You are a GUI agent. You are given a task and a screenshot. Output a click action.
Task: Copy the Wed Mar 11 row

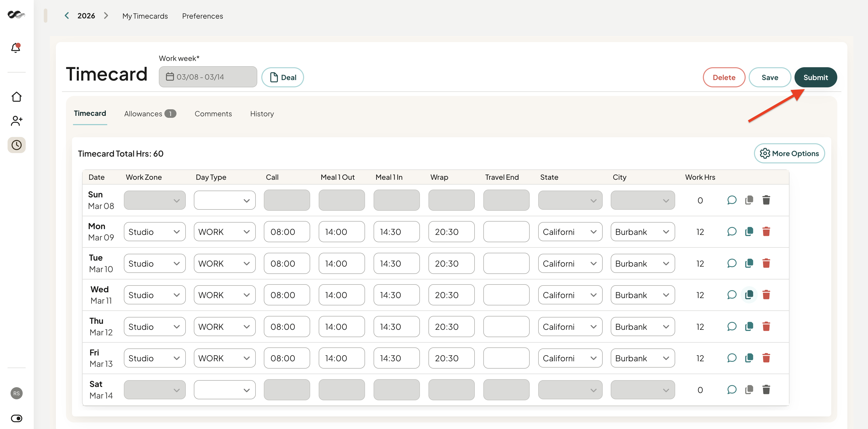pyautogui.click(x=749, y=295)
